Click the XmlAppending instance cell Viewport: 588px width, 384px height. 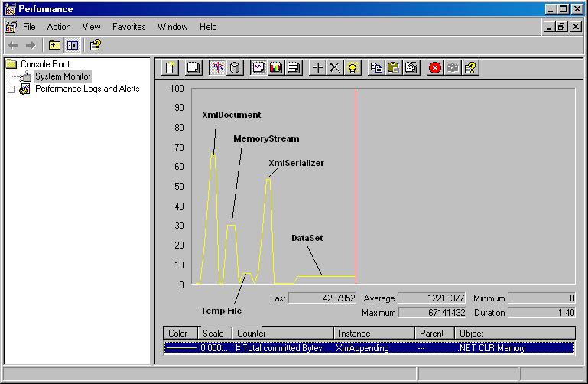[362, 348]
